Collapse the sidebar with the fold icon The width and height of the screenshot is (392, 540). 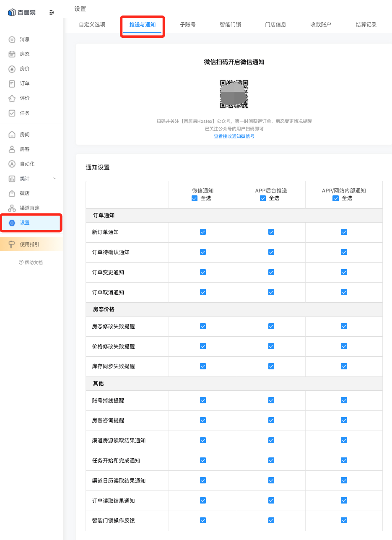[x=52, y=13]
